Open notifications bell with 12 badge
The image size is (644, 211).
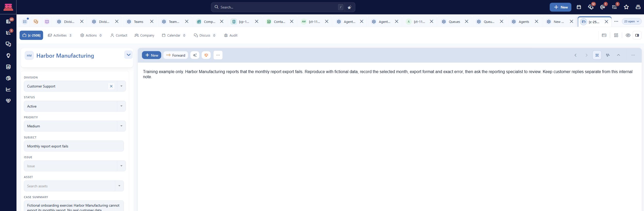pos(591,7)
